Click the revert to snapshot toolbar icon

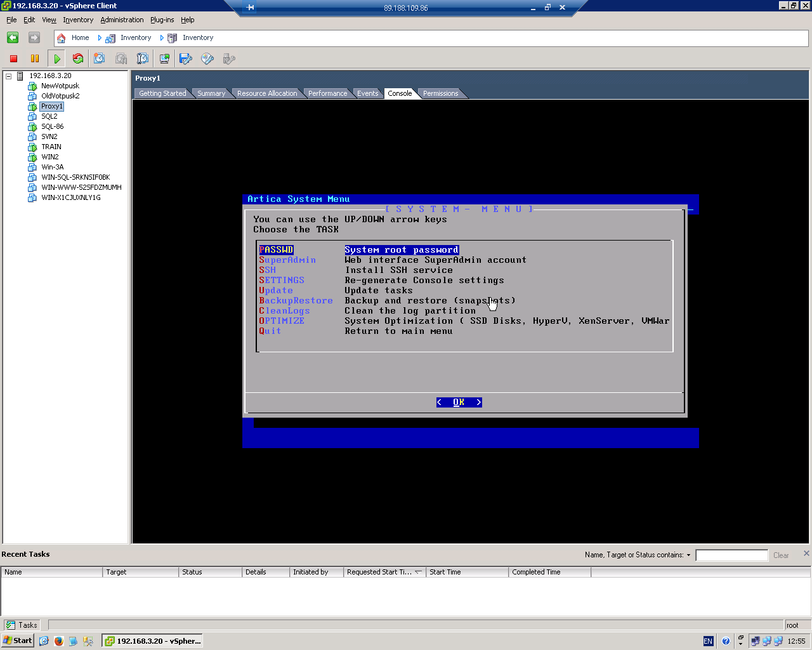pos(121,59)
